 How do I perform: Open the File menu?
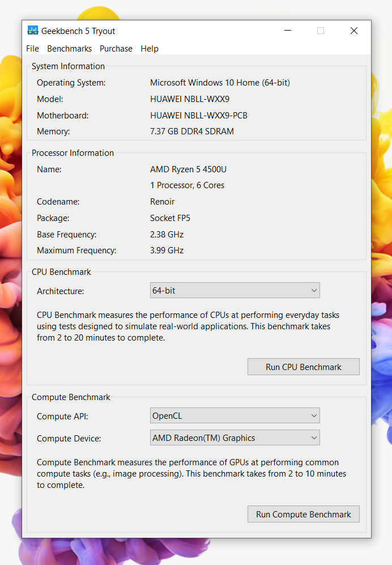tap(33, 49)
